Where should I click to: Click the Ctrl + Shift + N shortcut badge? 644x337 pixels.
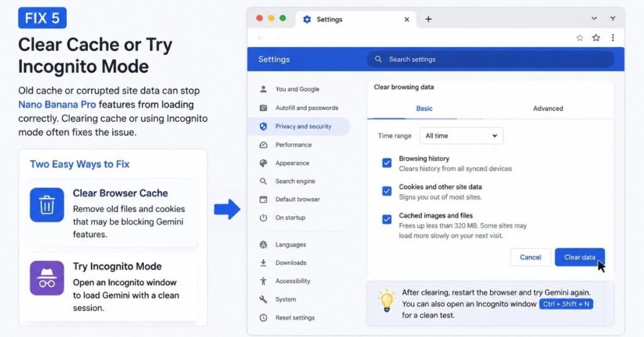click(x=566, y=304)
